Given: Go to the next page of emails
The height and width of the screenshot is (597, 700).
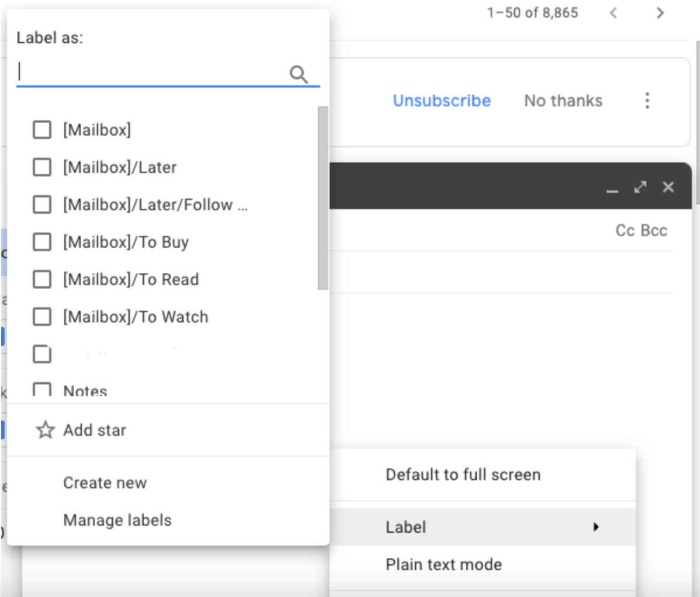Looking at the screenshot, I should point(660,13).
